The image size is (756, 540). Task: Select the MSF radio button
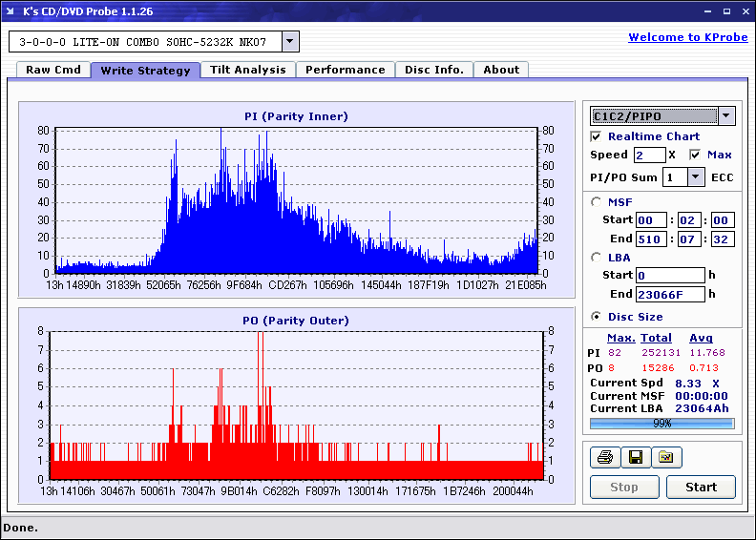pyautogui.click(x=596, y=202)
